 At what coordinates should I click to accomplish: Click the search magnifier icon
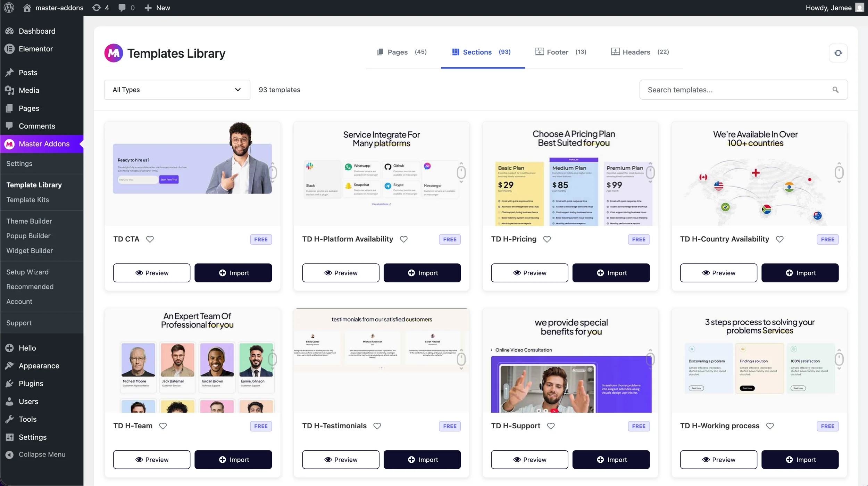[x=835, y=90]
